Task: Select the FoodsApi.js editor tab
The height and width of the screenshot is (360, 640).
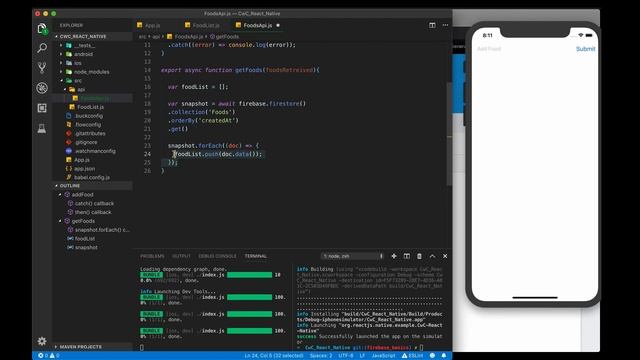Action: pyautogui.click(x=258, y=25)
